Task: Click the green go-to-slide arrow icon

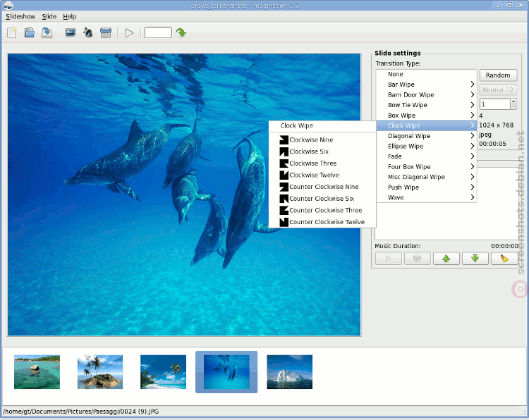Action: tap(181, 32)
